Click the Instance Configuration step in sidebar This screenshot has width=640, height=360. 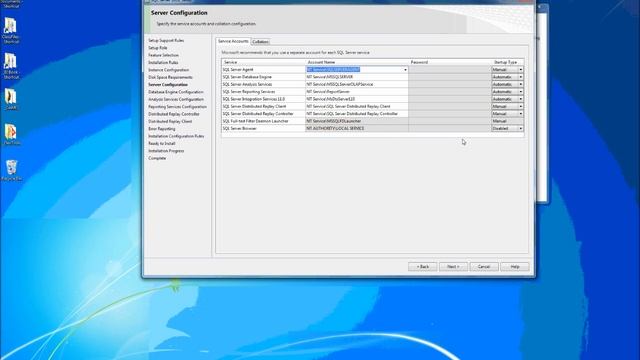click(169, 70)
